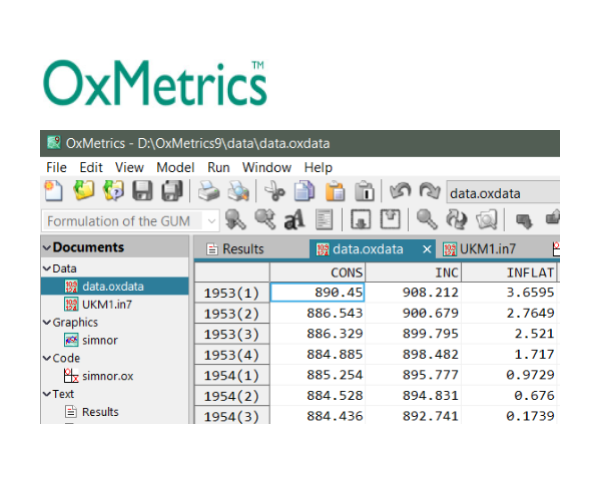Collapse the Code tree section
This screenshot has height=477, width=600.
pyautogui.click(x=46, y=358)
